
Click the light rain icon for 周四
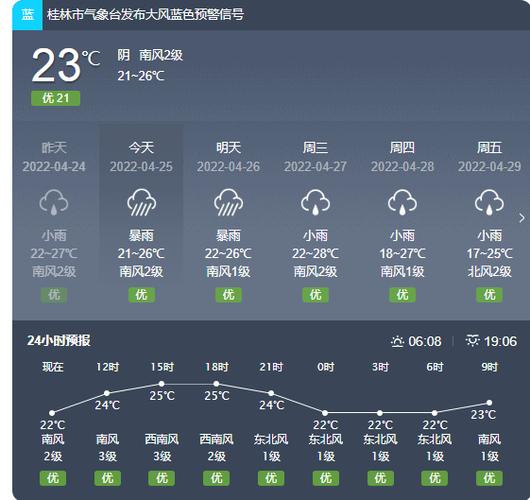pyautogui.click(x=402, y=202)
